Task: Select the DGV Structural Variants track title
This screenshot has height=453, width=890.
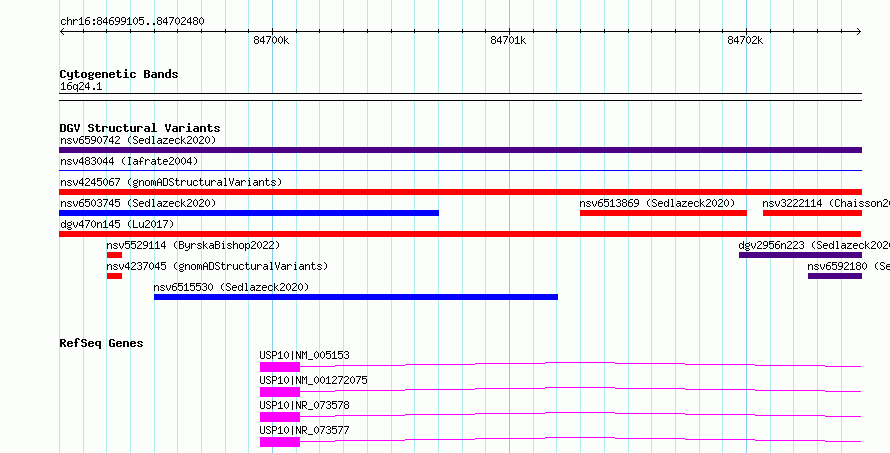Action: click(x=140, y=128)
